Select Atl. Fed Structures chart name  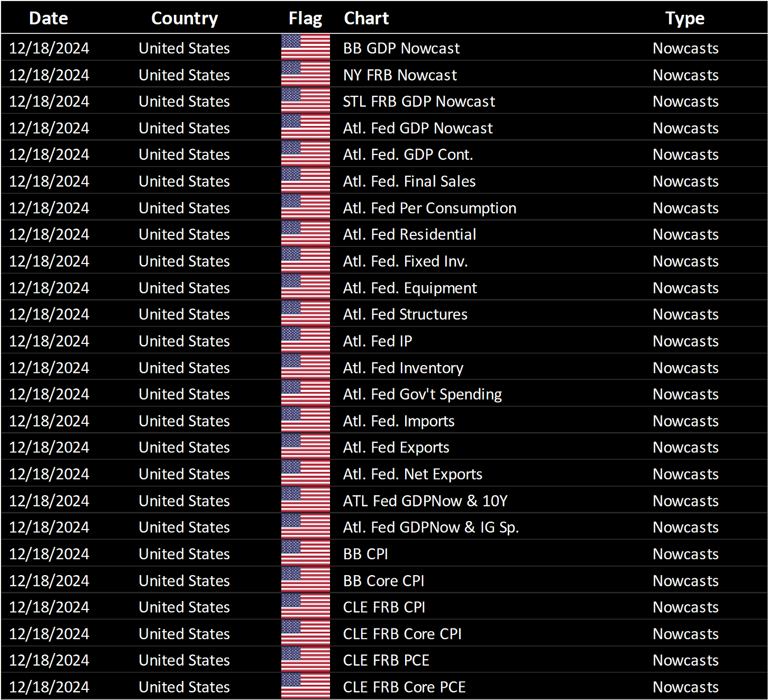[405, 314]
